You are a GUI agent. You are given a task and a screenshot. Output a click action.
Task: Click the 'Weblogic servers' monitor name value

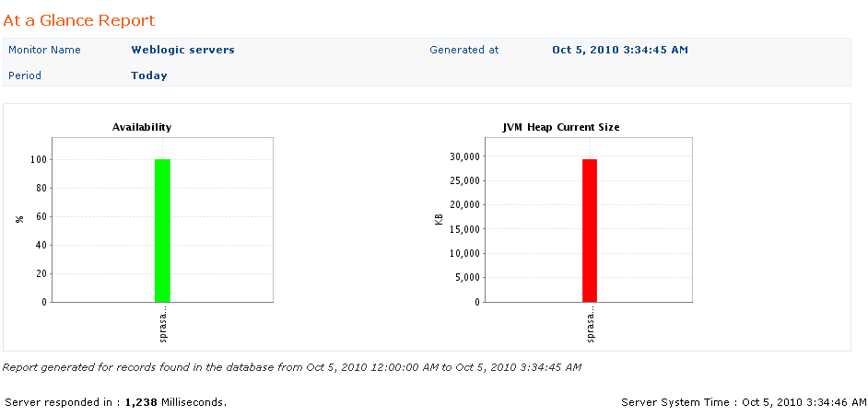click(x=182, y=50)
